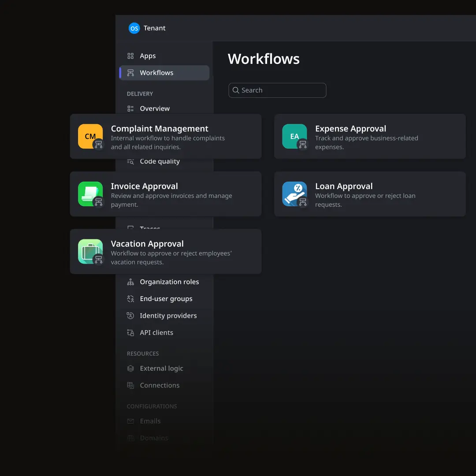Viewport: 476px width, 476px height.
Task: Click the Complaint Management orange app icon
Action: pos(90,137)
